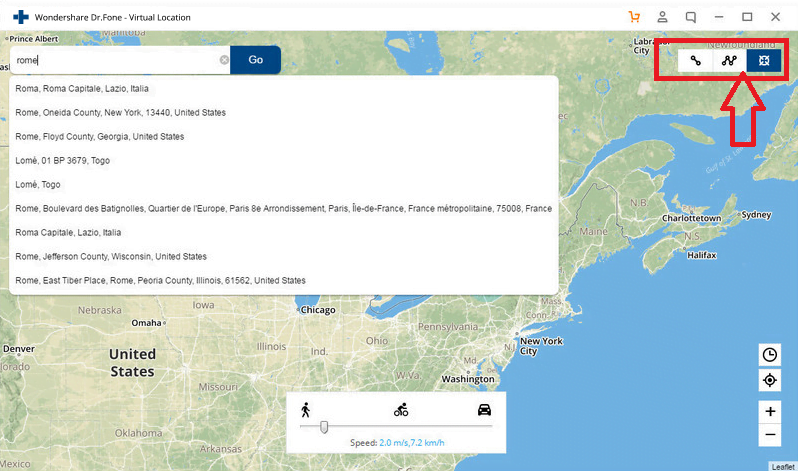Image resolution: width=798 pixels, height=471 pixels.
Task: Click the speed slider handle
Action: [324, 427]
